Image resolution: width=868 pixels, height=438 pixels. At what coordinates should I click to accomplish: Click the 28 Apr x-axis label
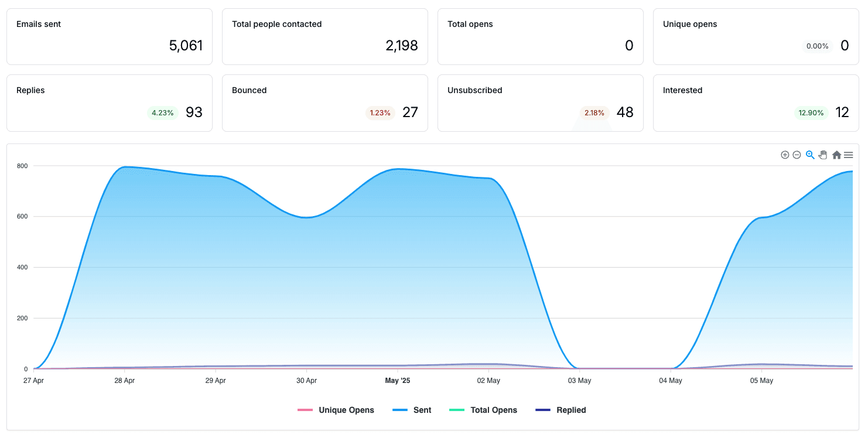[125, 381]
